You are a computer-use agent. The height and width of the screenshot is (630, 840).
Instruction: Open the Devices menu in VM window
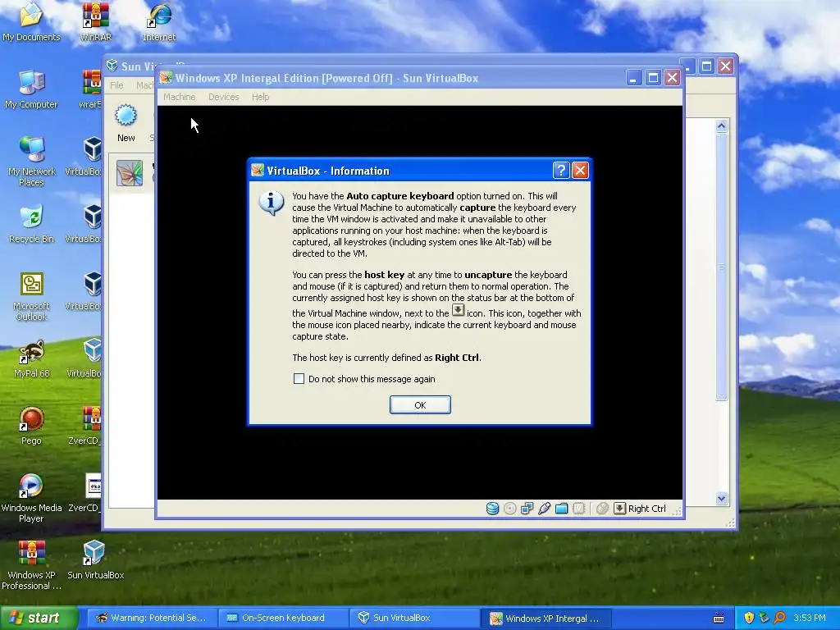pos(223,97)
